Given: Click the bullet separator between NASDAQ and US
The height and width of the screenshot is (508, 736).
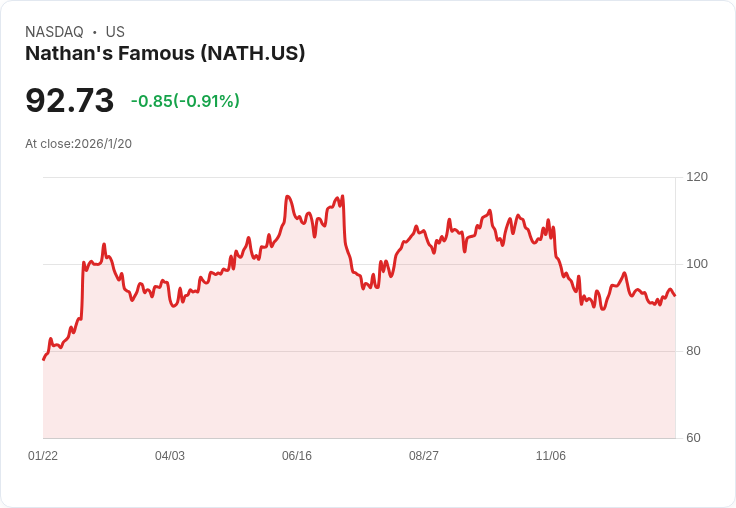Looking at the screenshot, I should pos(95,32).
